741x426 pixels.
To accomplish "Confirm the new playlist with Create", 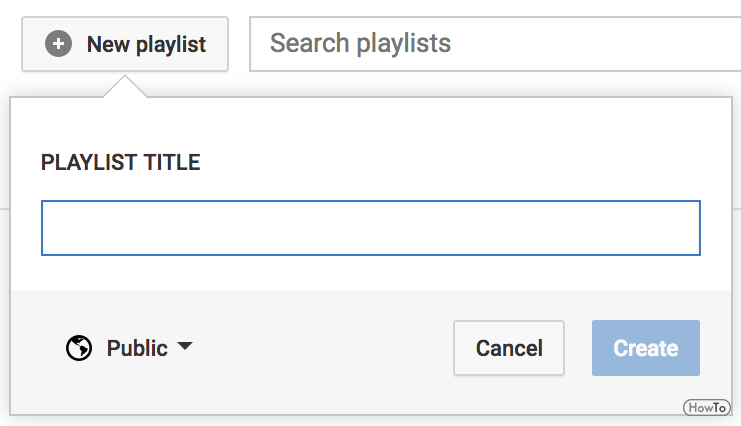I will coord(646,348).
